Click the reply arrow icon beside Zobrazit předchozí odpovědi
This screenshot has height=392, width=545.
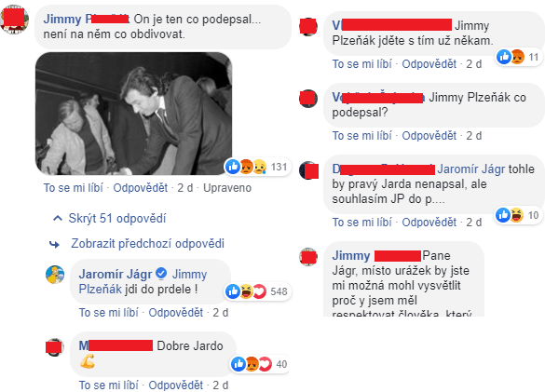tap(54, 244)
